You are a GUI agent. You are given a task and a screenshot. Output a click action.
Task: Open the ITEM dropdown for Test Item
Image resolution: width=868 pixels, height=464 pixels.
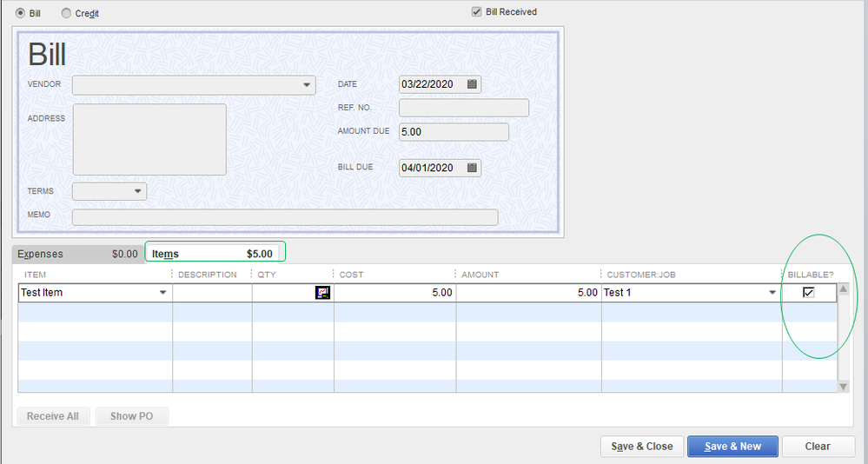[x=162, y=292]
